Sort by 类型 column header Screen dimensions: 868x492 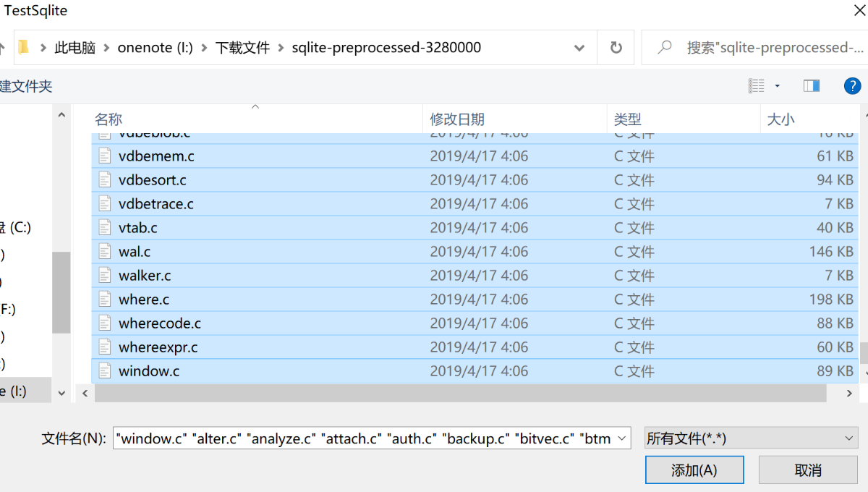tap(684, 119)
